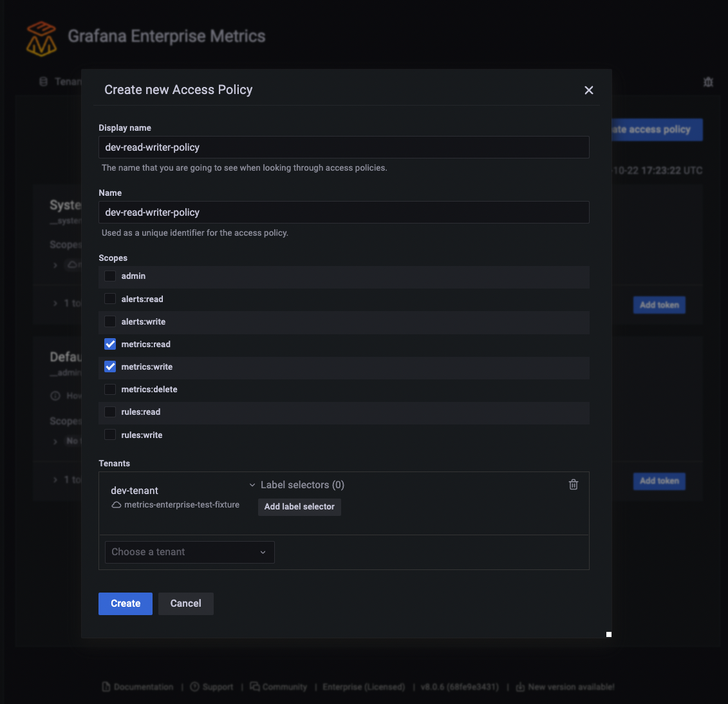This screenshot has width=728, height=704.
Task: Click the cloud icon beside metrics-enterprise-test-fixture
Action: click(117, 505)
